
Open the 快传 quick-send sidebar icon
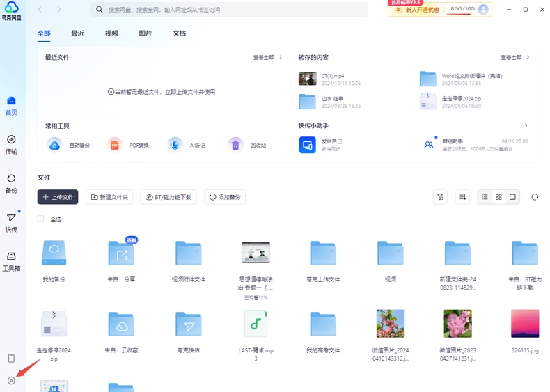click(11, 217)
